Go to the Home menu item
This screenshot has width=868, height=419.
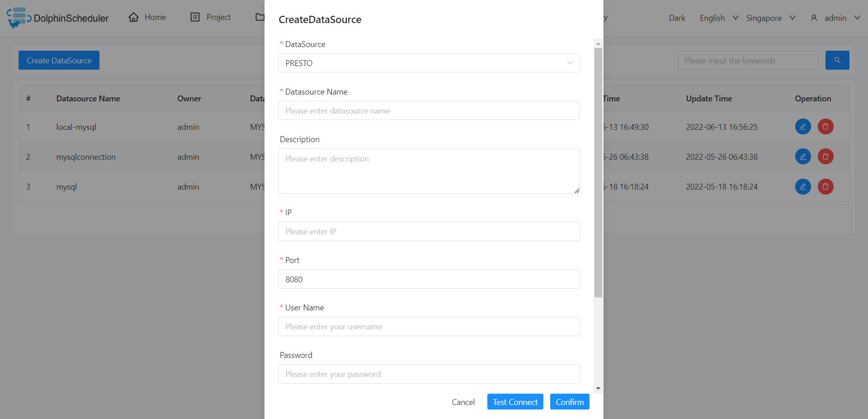pyautogui.click(x=147, y=17)
